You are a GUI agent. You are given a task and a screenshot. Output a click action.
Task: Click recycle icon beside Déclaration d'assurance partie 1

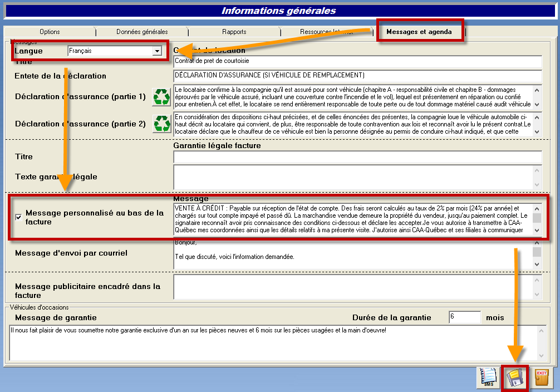click(x=161, y=97)
